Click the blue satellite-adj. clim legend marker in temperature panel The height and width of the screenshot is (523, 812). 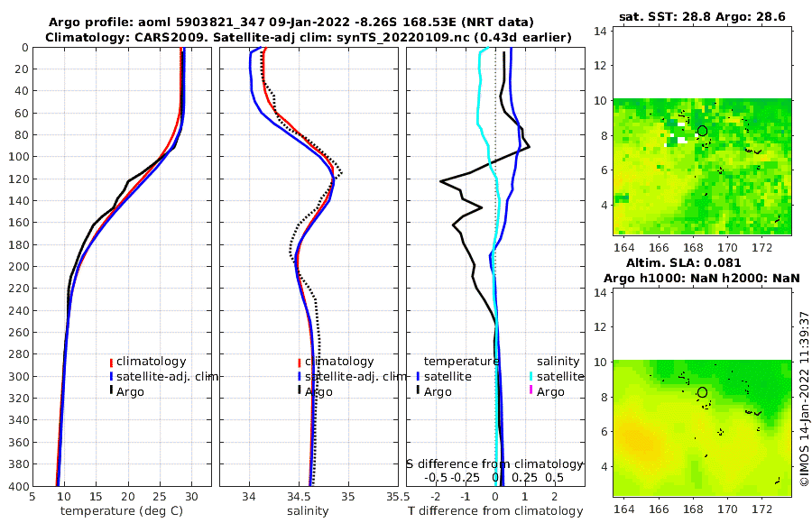[x=111, y=377]
